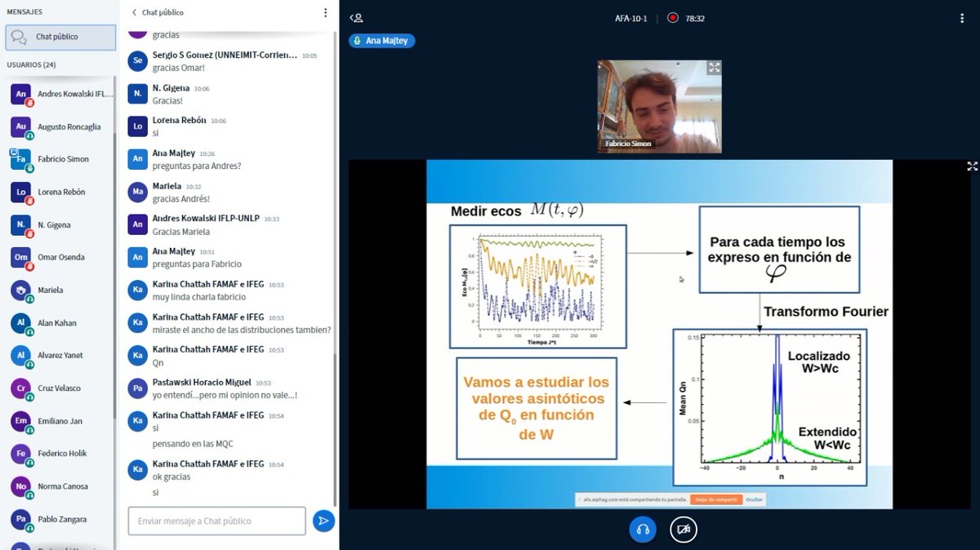Select user Cruz Velasco avatar

click(21, 388)
